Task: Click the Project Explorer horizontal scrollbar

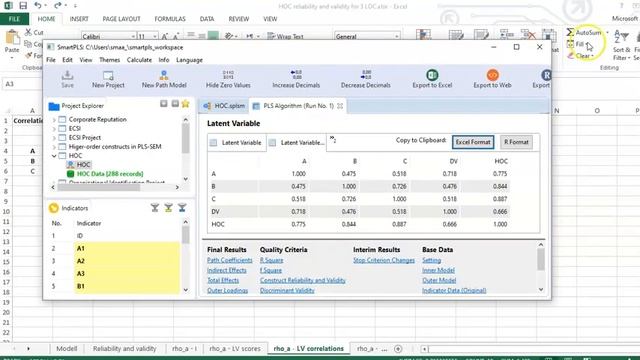Action: tap(99, 187)
